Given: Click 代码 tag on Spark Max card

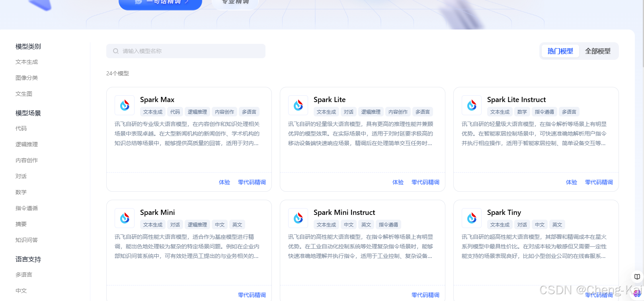Looking at the screenshot, I should pos(175,112).
